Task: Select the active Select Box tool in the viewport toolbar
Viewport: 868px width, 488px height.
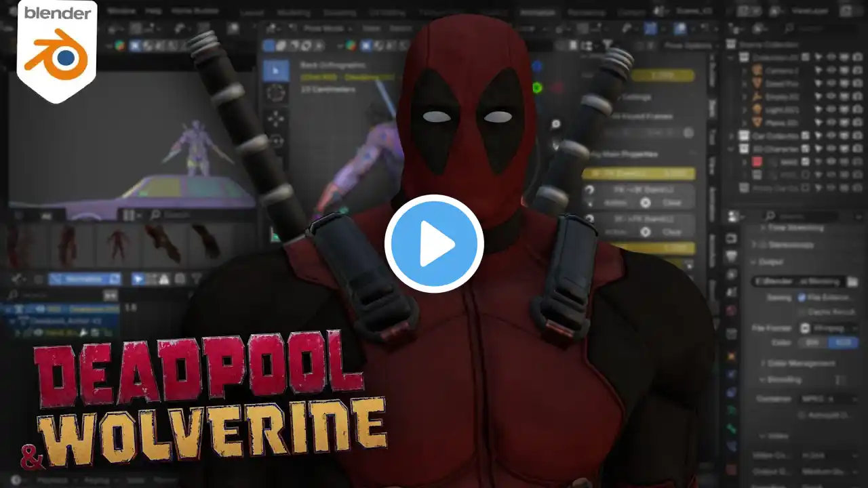Action: (x=276, y=70)
